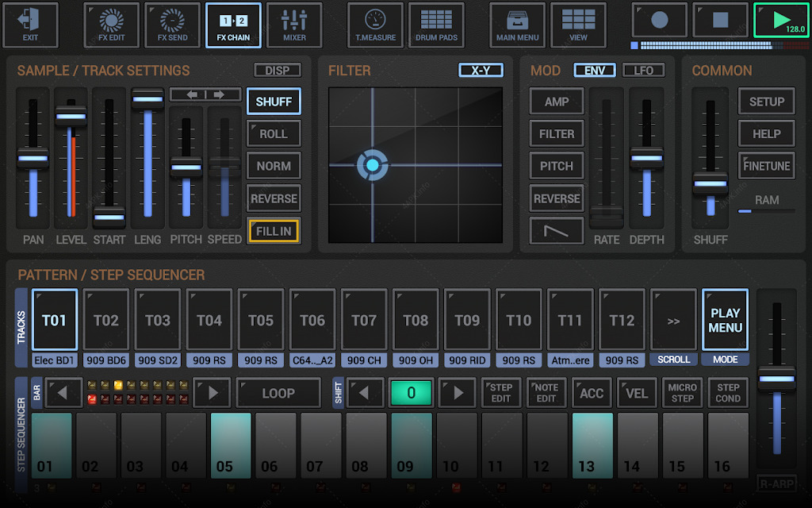Image resolution: width=812 pixels, height=508 pixels.
Task: Shift pattern left arrow
Action: 365,393
